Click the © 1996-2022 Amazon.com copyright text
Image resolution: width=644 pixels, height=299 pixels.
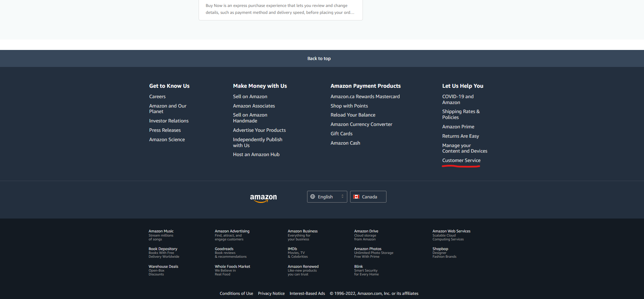374,293
